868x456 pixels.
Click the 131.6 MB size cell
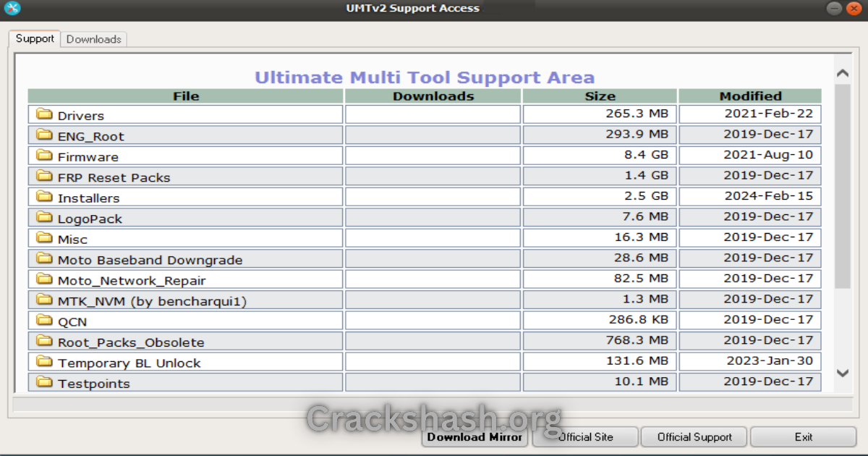600,361
